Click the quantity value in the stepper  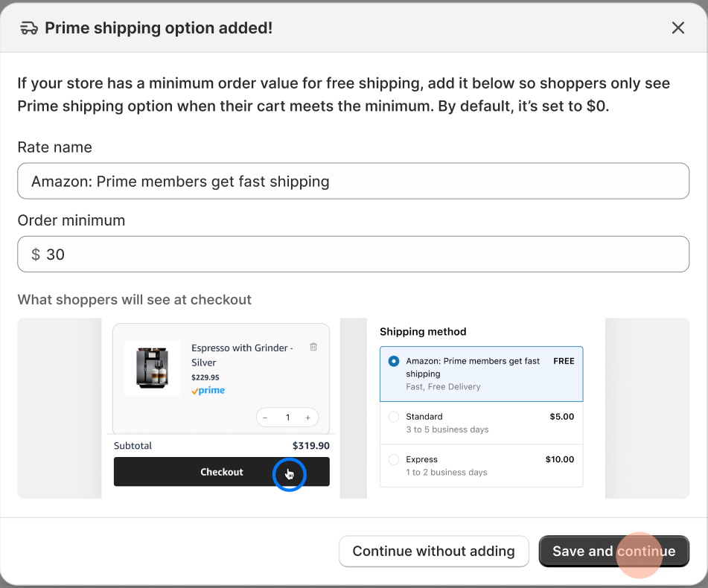click(287, 418)
